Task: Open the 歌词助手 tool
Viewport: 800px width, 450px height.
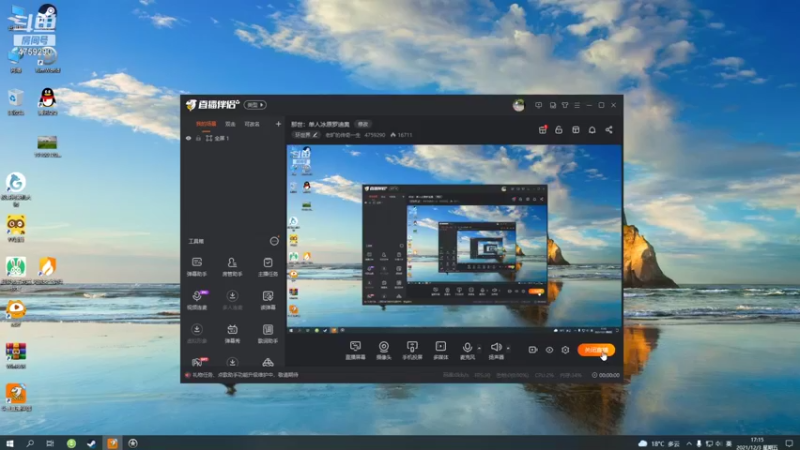Action: 268,334
